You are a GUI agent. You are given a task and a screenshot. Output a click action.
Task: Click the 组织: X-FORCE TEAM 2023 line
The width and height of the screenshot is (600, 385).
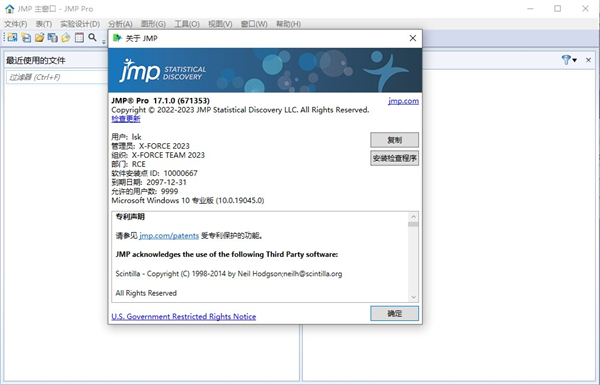158,155
